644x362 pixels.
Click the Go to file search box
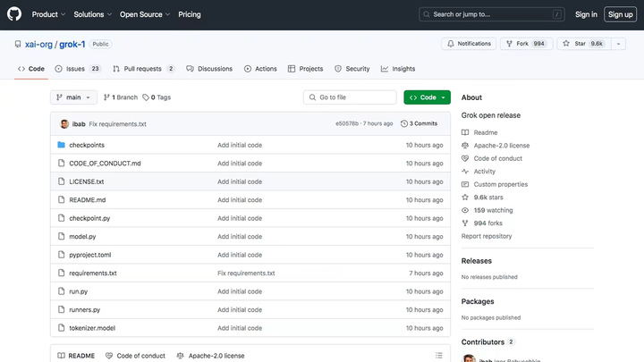(x=350, y=97)
